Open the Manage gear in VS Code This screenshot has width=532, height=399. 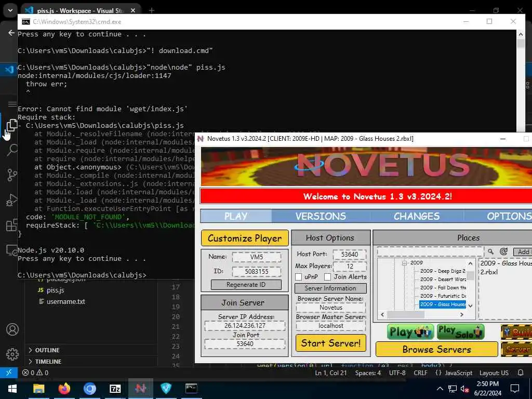12,354
